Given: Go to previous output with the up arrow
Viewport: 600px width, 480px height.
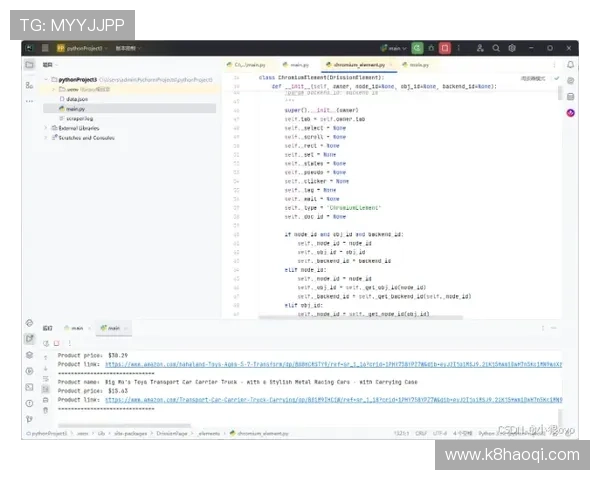Looking at the screenshot, I should coord(46,357).
